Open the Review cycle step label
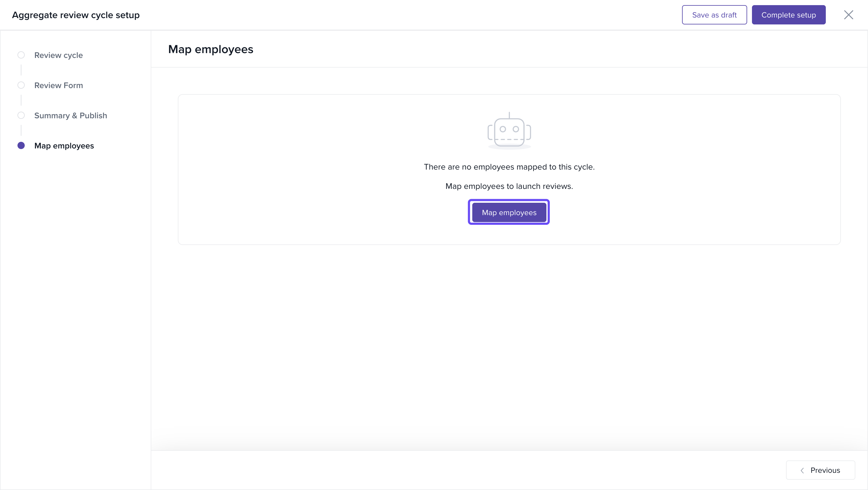This screenshot has height=490, width=868. 58,55
